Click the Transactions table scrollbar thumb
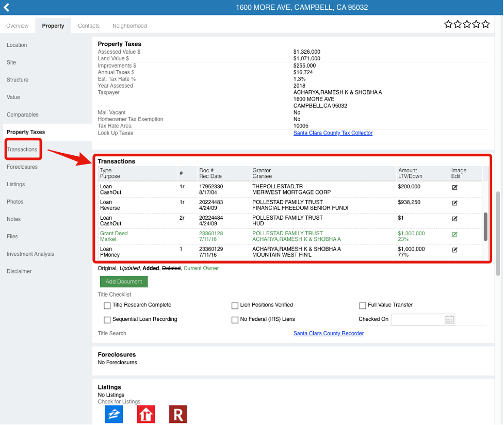This screenshot has height=425, width=504. (x=485, y=226)
